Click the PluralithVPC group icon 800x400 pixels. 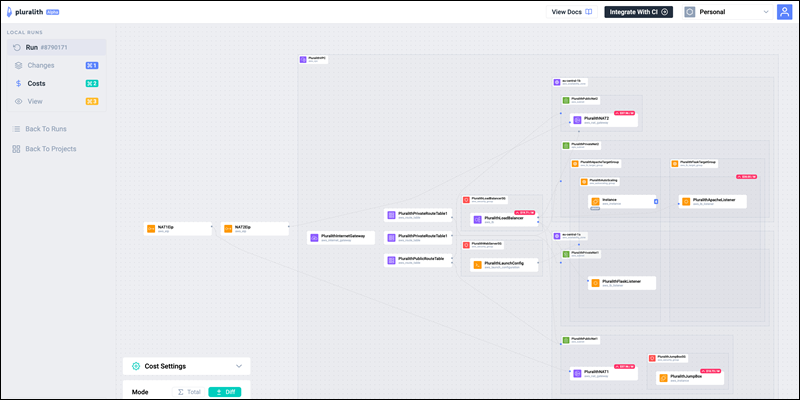[303, 60]
